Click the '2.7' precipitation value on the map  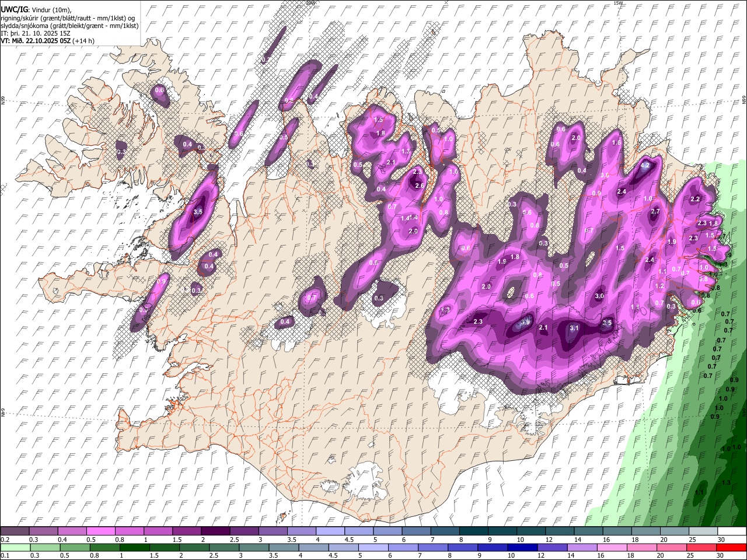[655, 211]
